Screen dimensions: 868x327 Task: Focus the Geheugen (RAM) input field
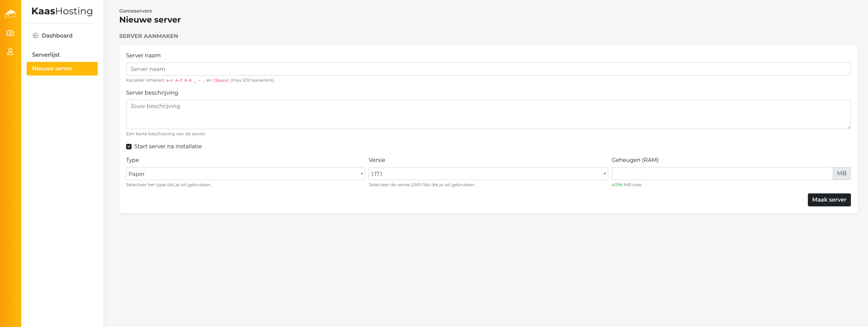pos(722,174)
